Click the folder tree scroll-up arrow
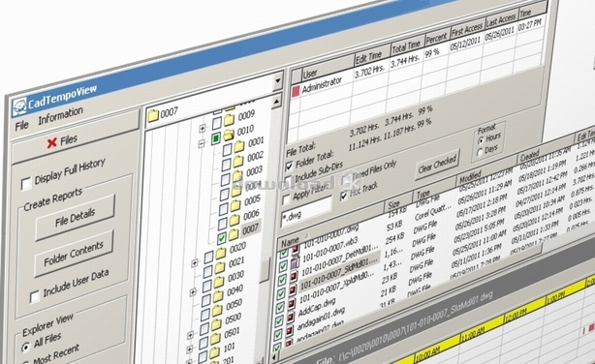The image size is (595, 364). [276, 102]
